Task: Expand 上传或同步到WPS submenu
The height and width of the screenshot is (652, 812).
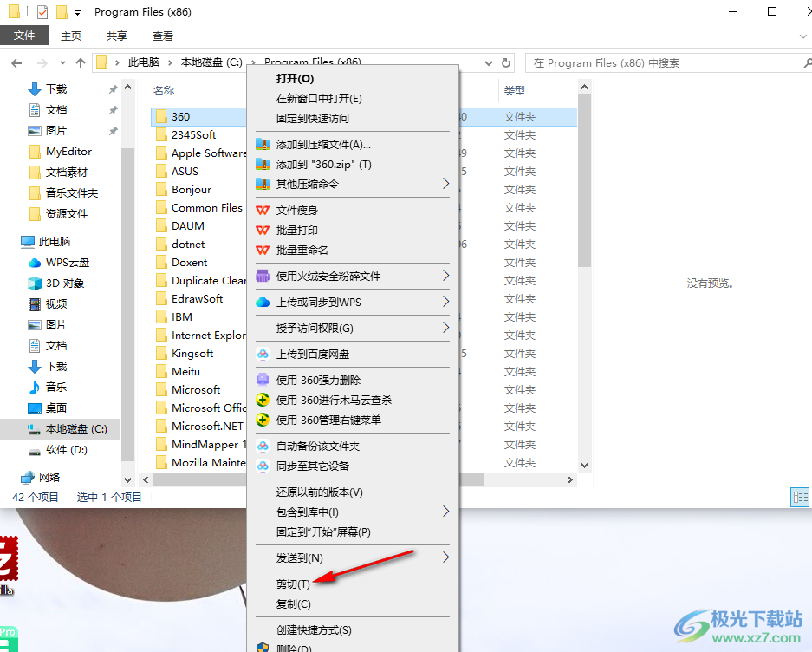Action: pyautogui.click(x=353, y=303)
